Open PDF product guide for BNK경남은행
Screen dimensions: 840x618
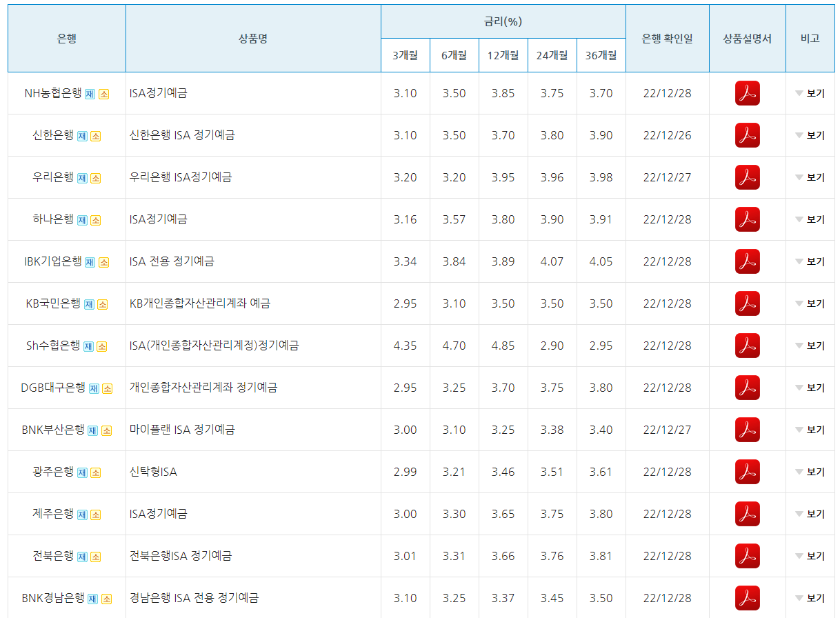pos(747,598)
